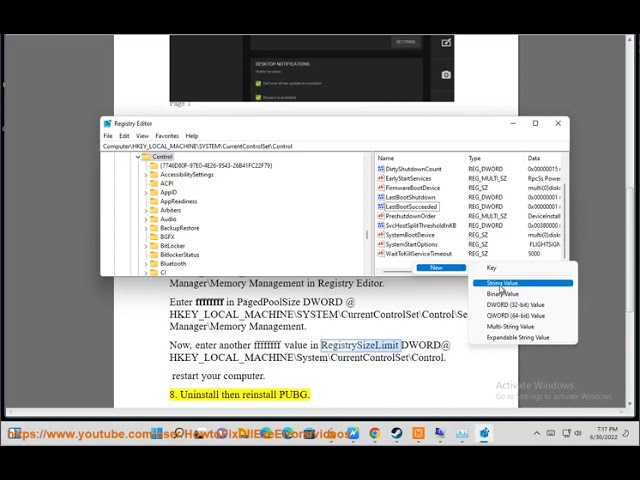
Task: Expand the AccessibilitySettings key
Action: click(146, 175)
